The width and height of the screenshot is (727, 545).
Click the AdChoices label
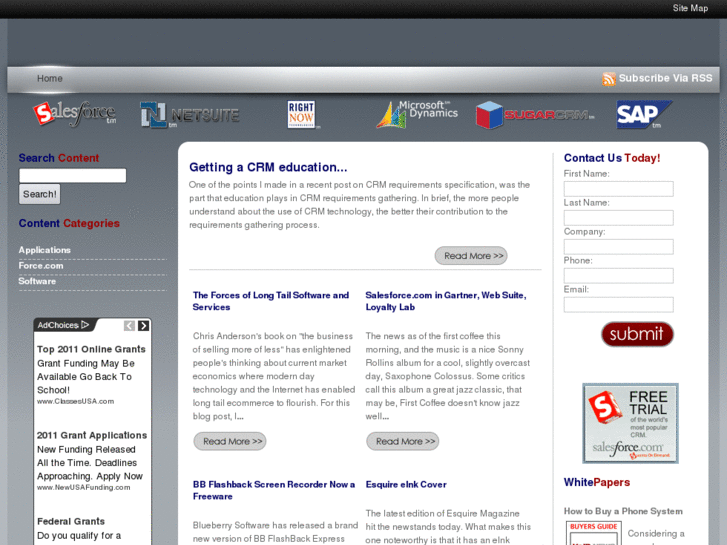[58, 325]
